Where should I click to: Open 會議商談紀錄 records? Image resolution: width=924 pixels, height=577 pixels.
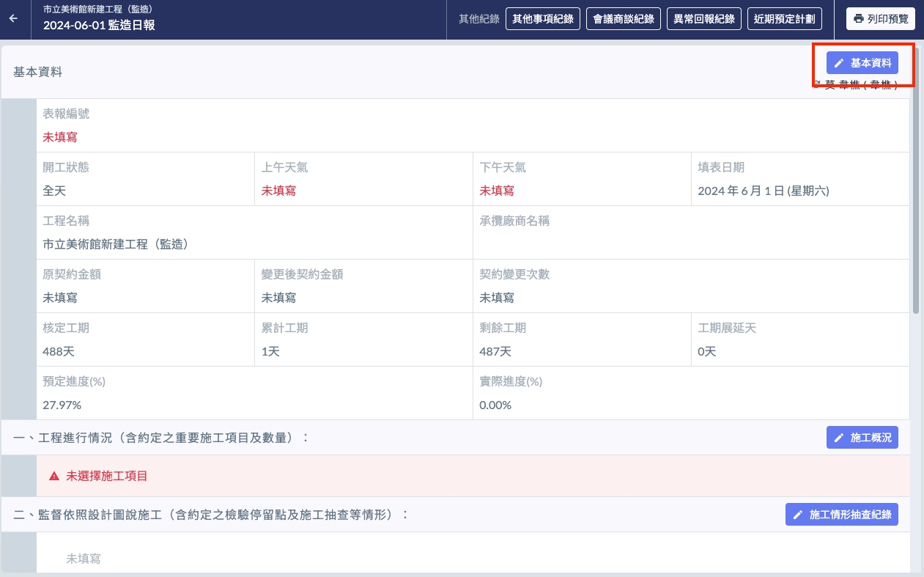[x=624, y=19]
